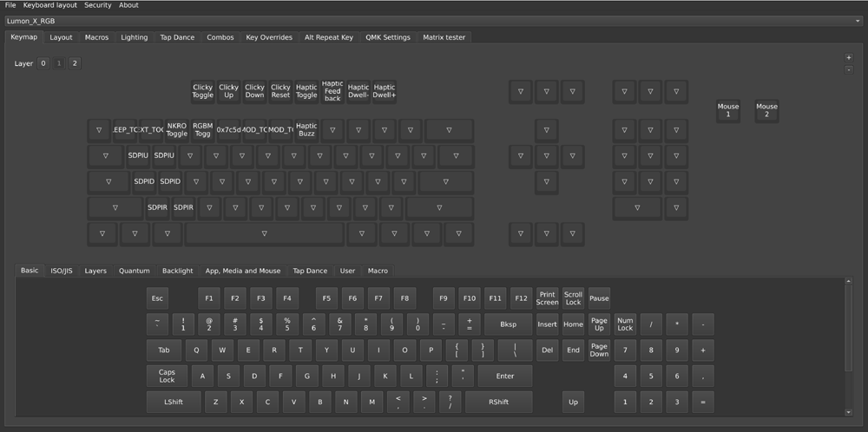Open the Keyboard layout menu
The image size is (868, 432).
[x=49, y=5]
